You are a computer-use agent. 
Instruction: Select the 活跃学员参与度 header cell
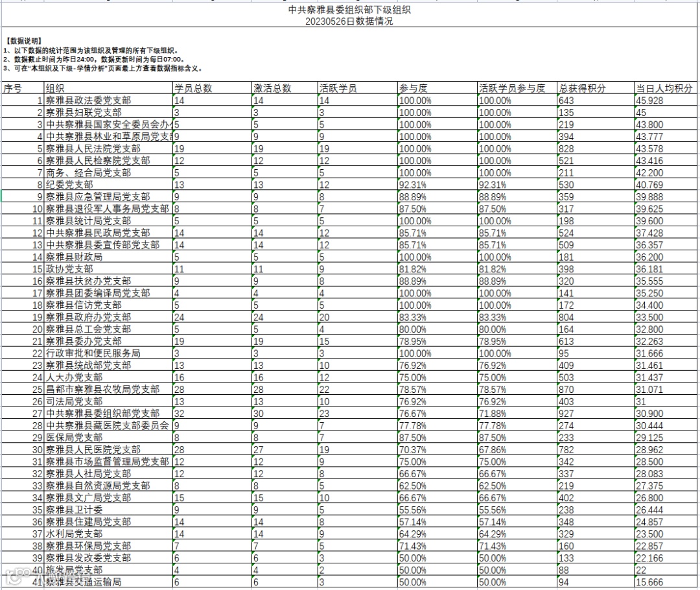click(517, 88)
